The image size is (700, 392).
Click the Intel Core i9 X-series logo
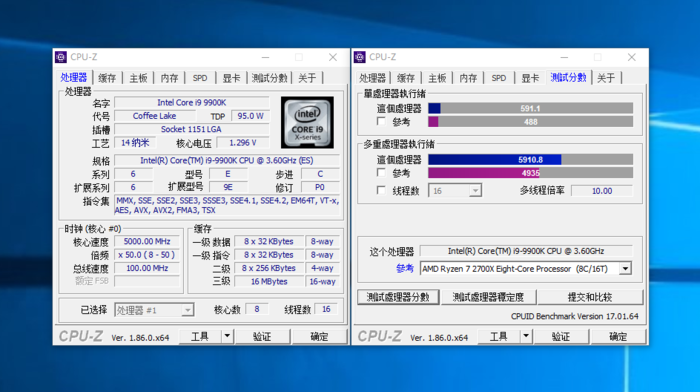(307, 122)
